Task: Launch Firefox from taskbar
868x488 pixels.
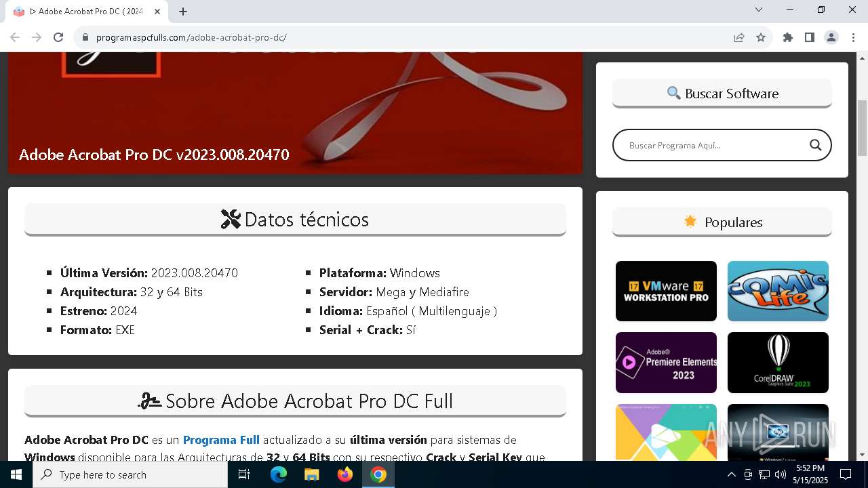Action: [345, 474]
